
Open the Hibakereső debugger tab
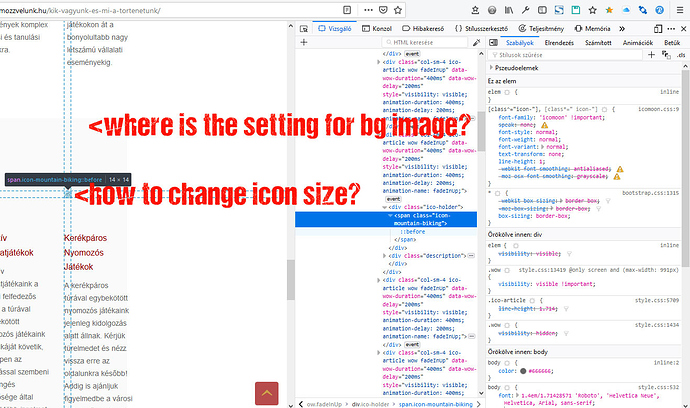pyautogui.click(x=423, y=29)
